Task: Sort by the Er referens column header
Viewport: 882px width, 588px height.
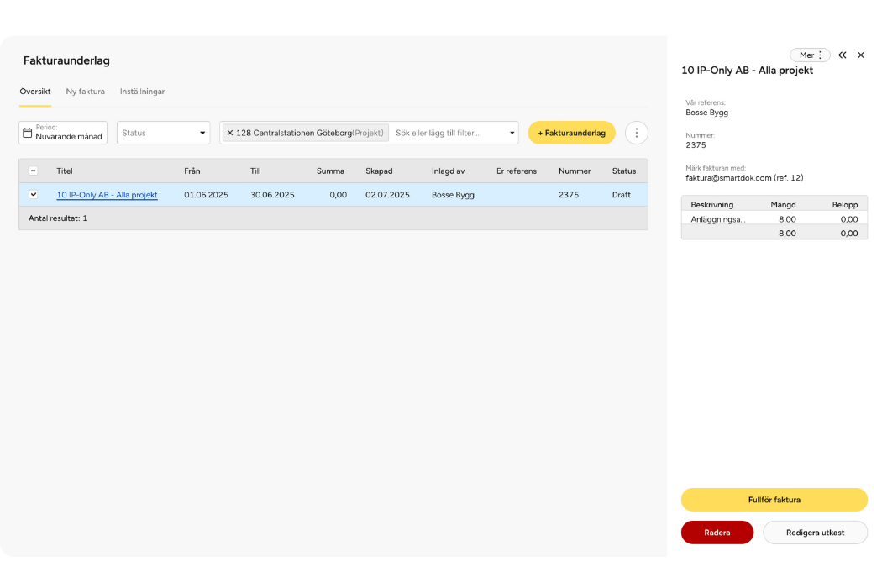Action: 517,171
